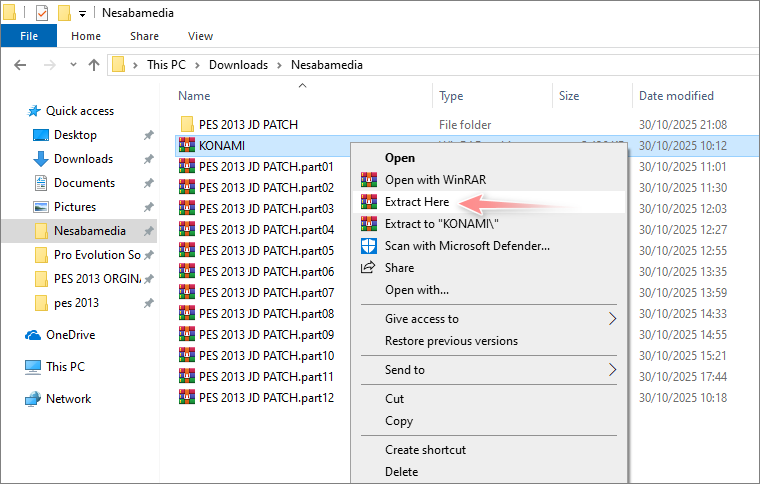Open the recent locations dropdown arrow

72,65
